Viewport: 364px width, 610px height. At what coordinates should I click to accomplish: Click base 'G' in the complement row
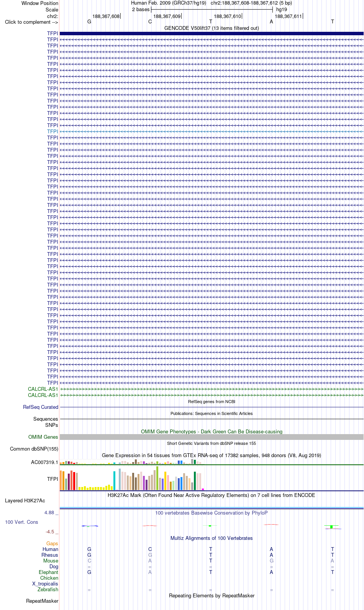coord(89,21)
